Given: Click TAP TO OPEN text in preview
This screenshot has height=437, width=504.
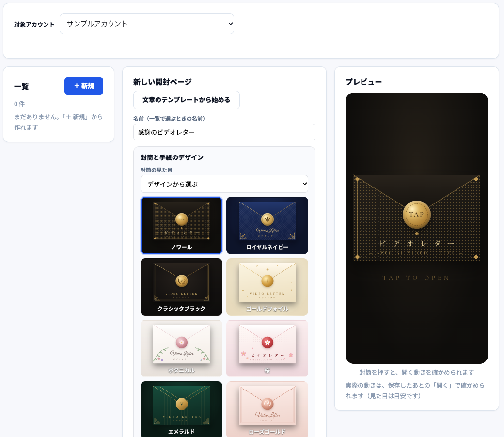Looking at the screenshot, I should click(416, 278).
